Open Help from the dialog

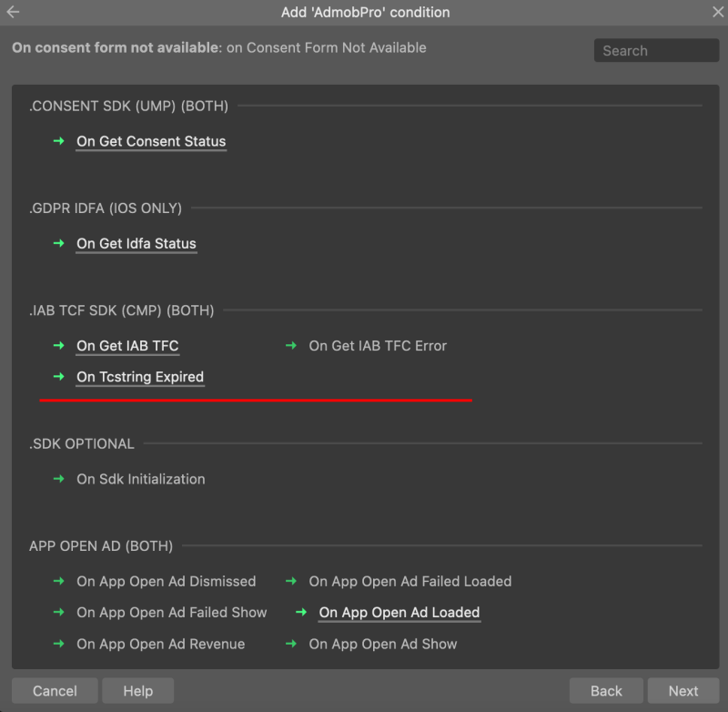pyautogui.click(x=137, y=690)
